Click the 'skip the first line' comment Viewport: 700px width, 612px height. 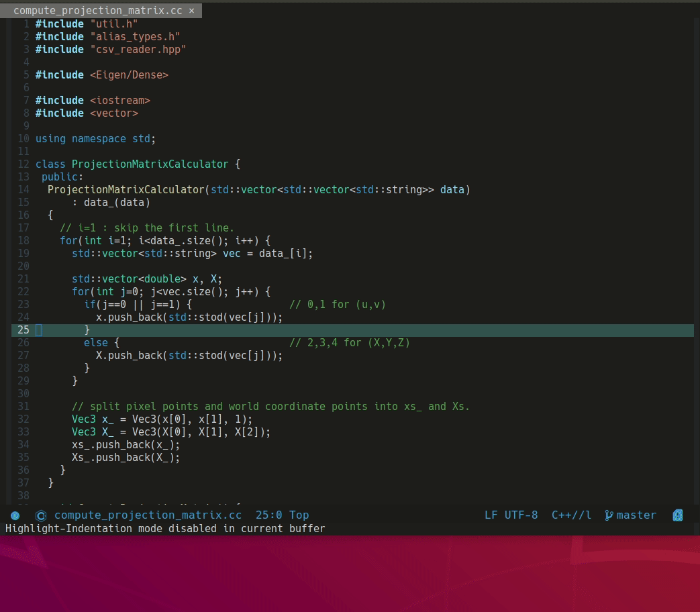coord(147,228)
